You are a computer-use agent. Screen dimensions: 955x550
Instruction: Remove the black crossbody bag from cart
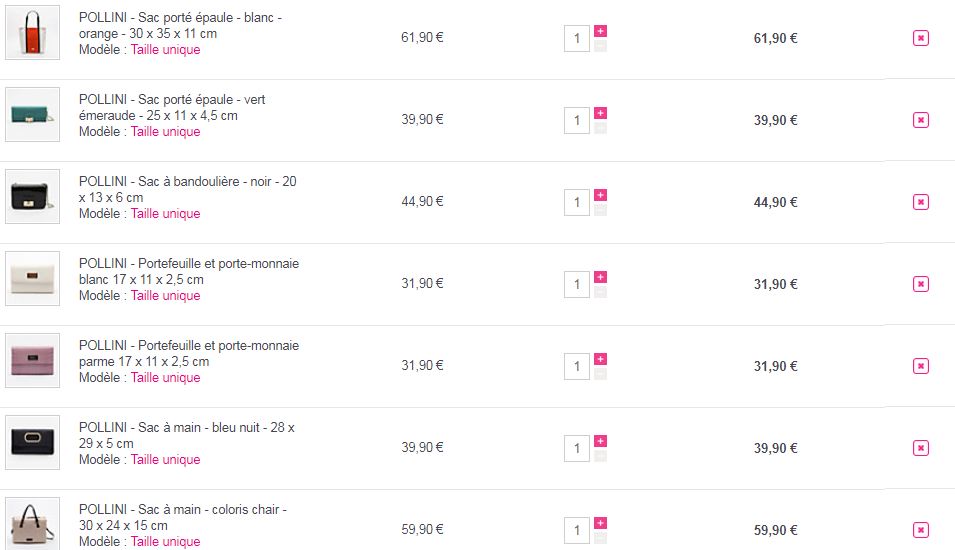click(x=921, y=202)
